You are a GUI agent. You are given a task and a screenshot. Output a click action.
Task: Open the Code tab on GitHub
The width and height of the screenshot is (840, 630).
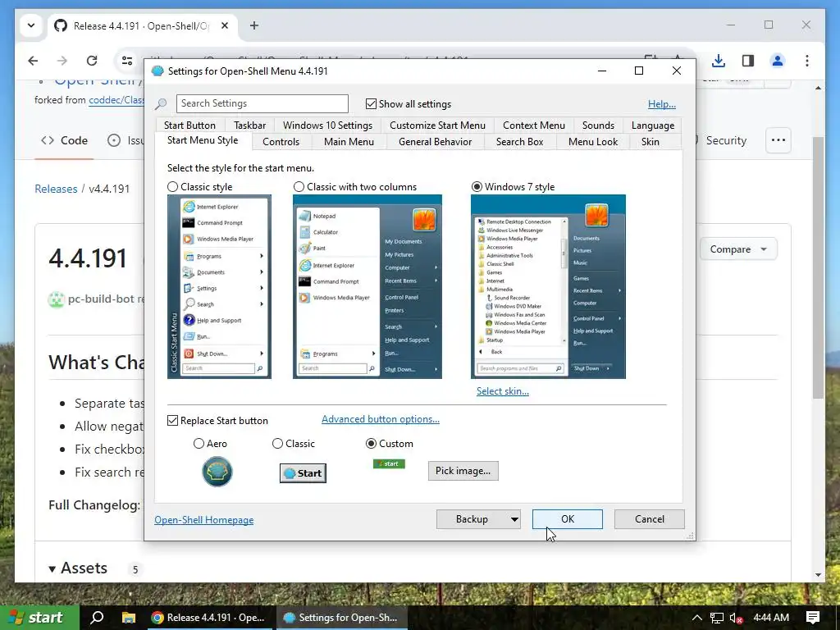(64, 140)
